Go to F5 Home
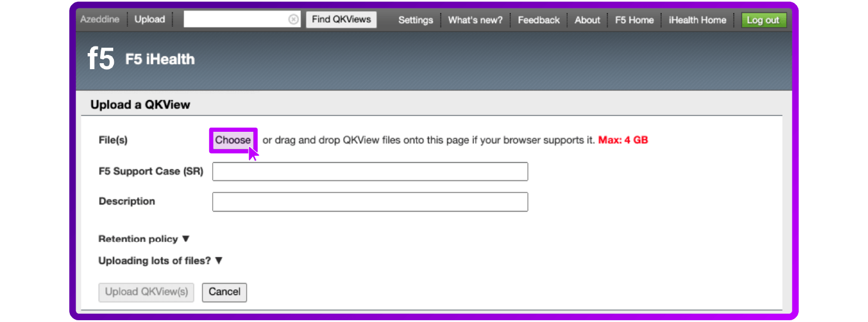This screenshot has height=322, width=868. click(634, 20)
